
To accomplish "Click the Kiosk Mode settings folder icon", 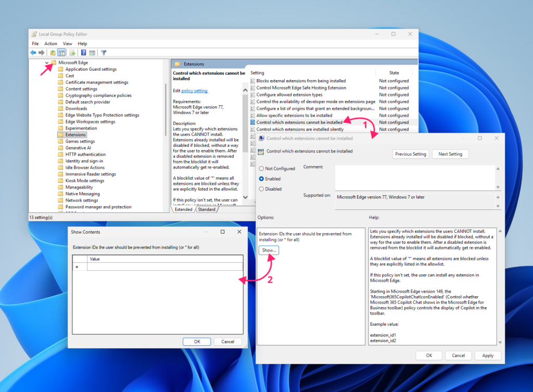I will tap(60, 181).
